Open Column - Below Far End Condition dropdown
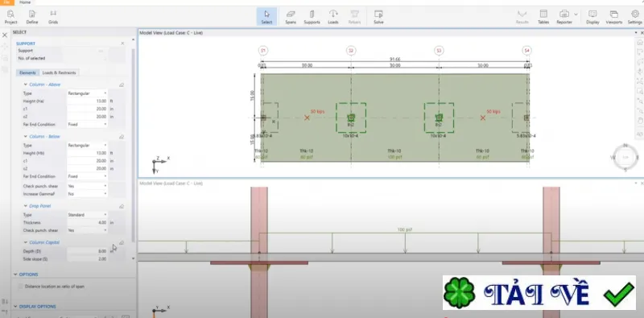 tap(87, 176)
